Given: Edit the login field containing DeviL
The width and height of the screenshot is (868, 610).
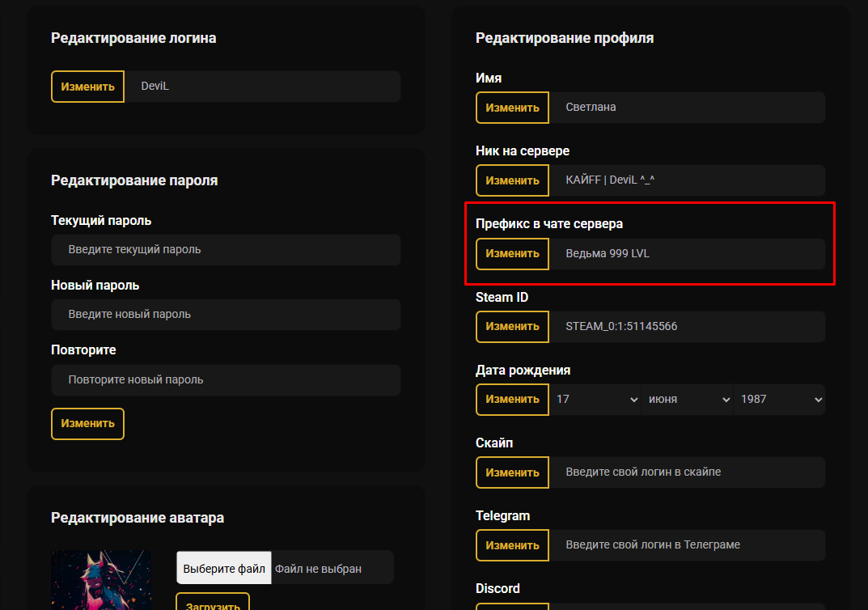Looking at the screenshot, I should tap(262, 87).
